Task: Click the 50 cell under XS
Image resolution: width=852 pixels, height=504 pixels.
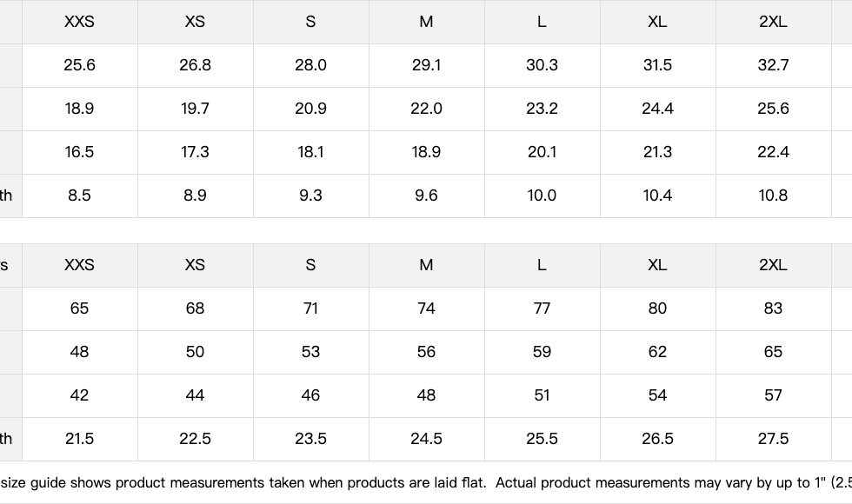Action: [x=195, y=352]
